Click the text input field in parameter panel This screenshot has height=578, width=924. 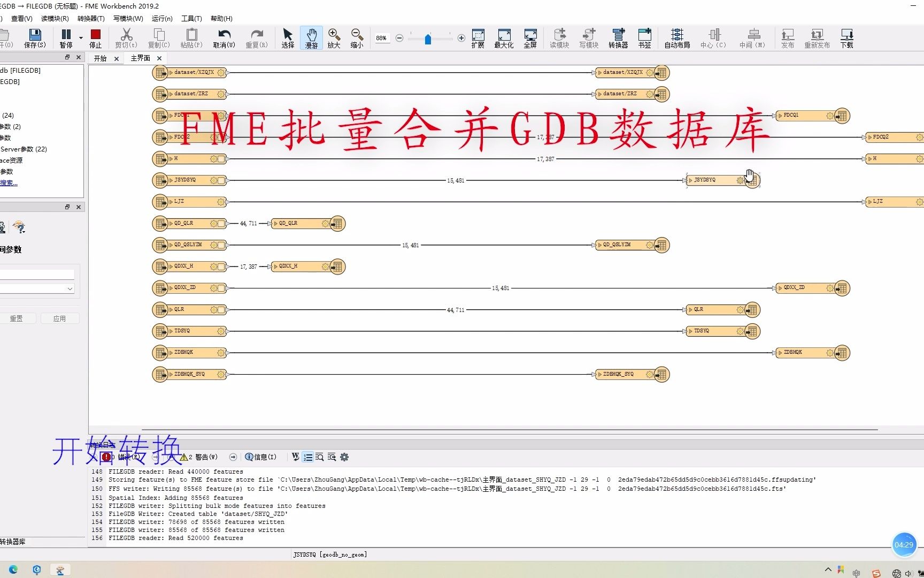(37, 275)
